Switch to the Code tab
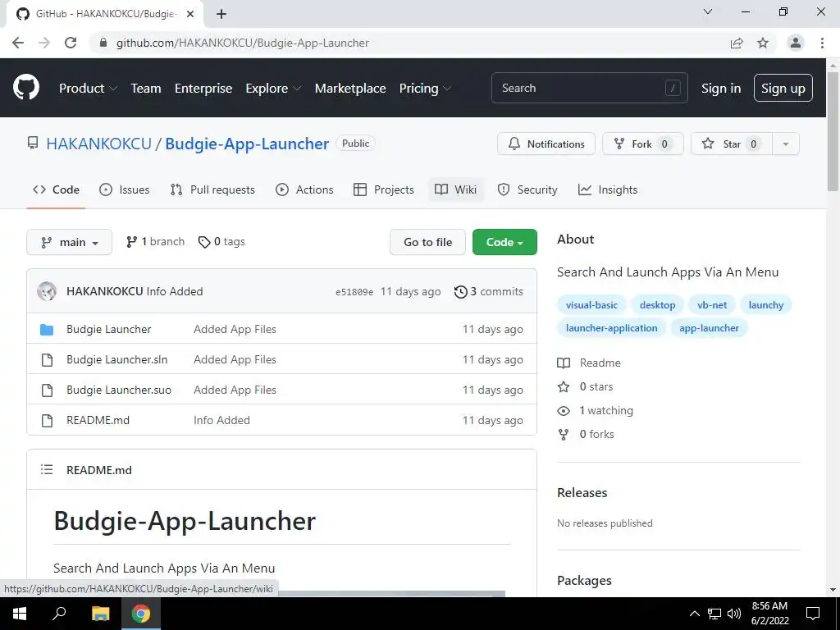 56,189
